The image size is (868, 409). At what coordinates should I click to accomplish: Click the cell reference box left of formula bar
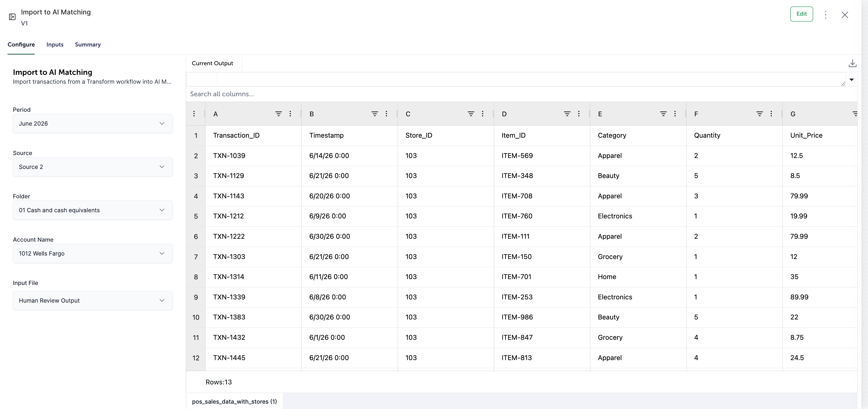pyautogui.click(x=202, y=79)
